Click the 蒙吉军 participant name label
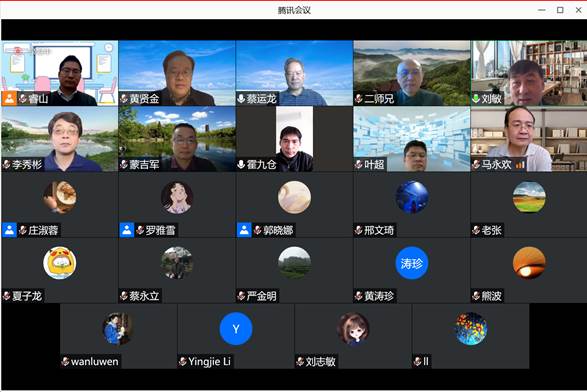 [x=145, y=164]
